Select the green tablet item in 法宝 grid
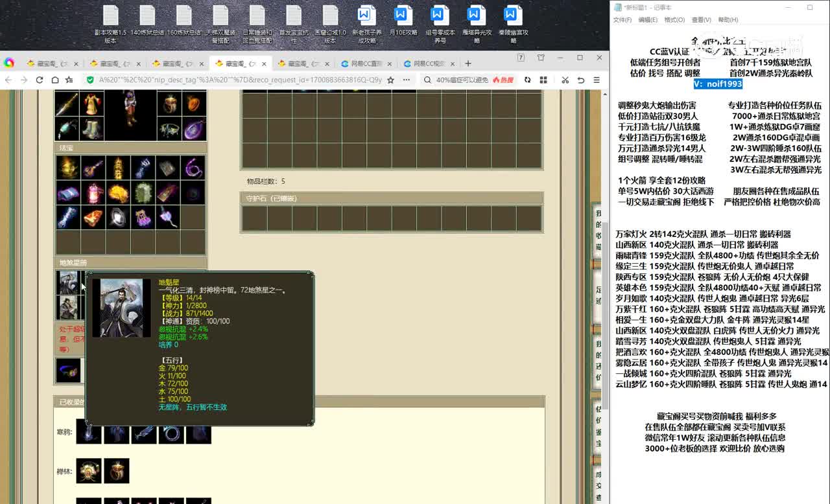The height and width of the screenshot is (504, 830). coord(143,192)
